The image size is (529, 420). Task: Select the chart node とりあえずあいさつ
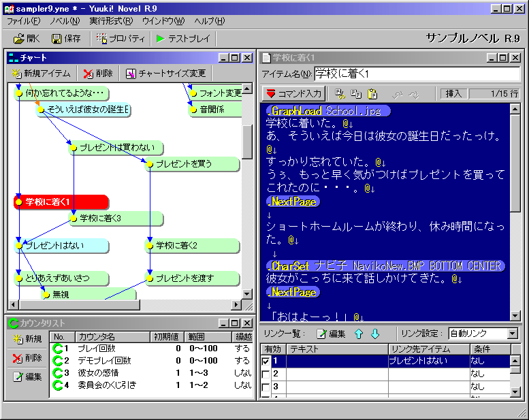[x=61, y=278]
